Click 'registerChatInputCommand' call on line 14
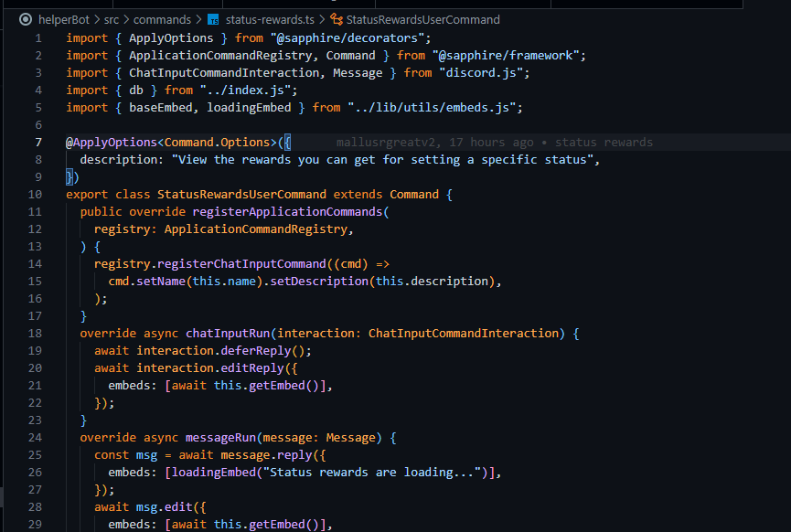This screenshot has width=791, height=532. 241,264
